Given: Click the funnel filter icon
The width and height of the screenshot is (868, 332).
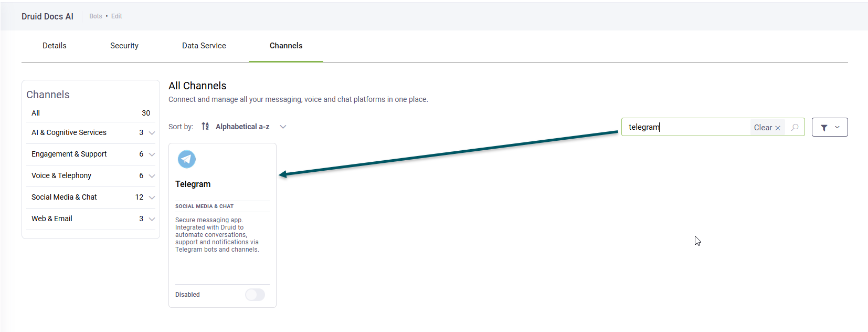Looking at the screenshot, I should click(x=824, y=128).
